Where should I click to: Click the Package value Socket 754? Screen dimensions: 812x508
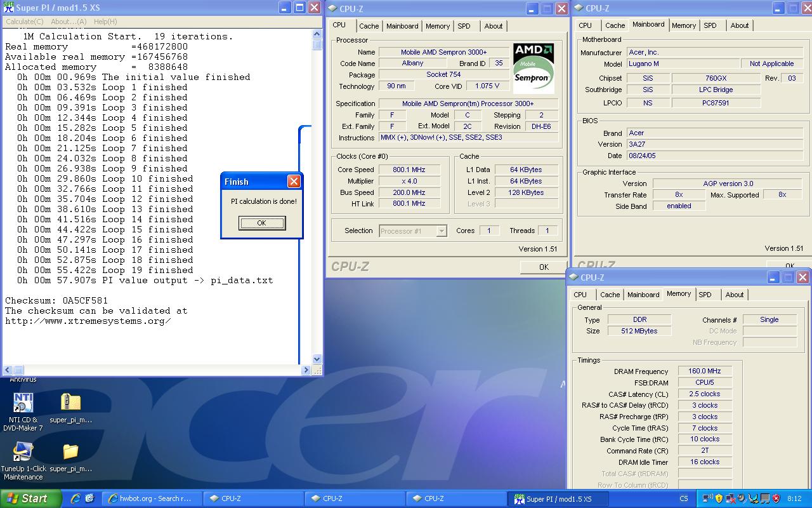[443, 75]
